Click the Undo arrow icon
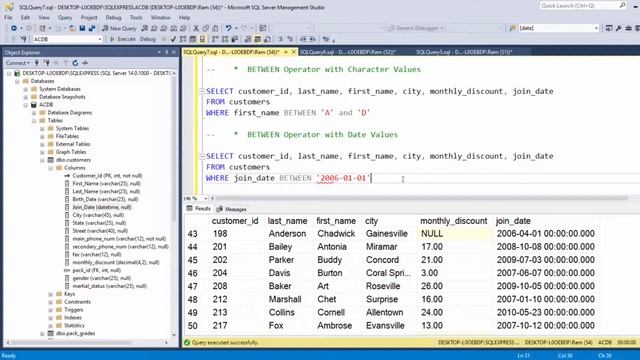The image size is (640, 360). (x=229, y=28)
